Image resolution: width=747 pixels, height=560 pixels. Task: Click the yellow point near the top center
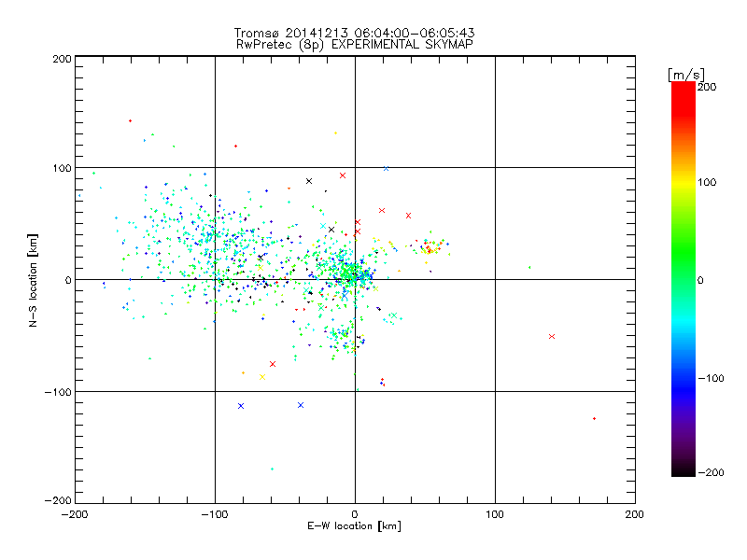(335, 133)
